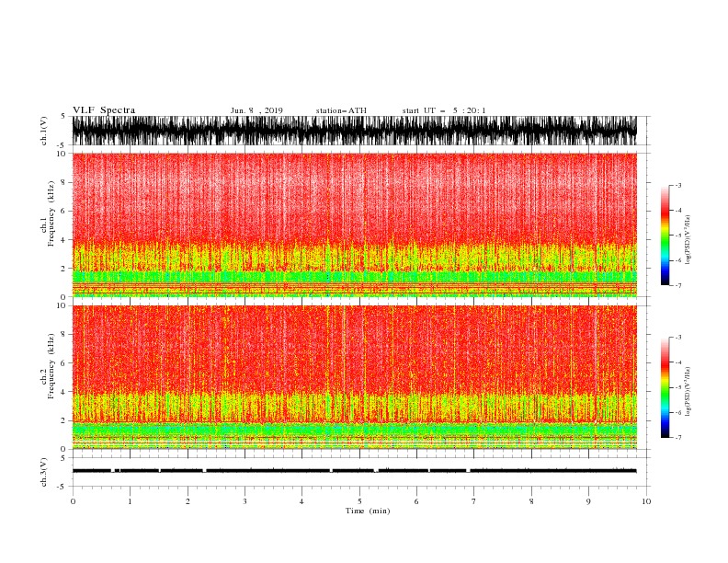728x563 pixels.
Task: Click the ch.3 black signal trace
Action: pos(354,471)
